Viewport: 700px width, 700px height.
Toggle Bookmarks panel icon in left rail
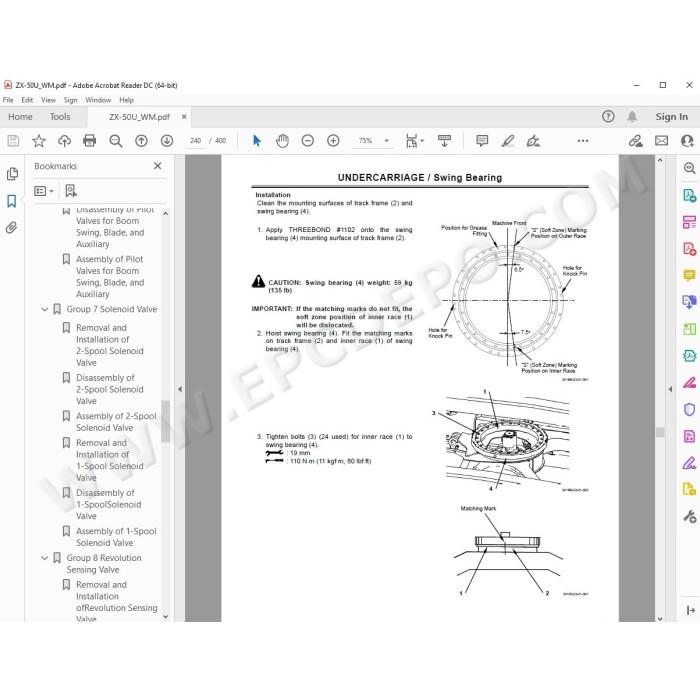coord(12,201)
